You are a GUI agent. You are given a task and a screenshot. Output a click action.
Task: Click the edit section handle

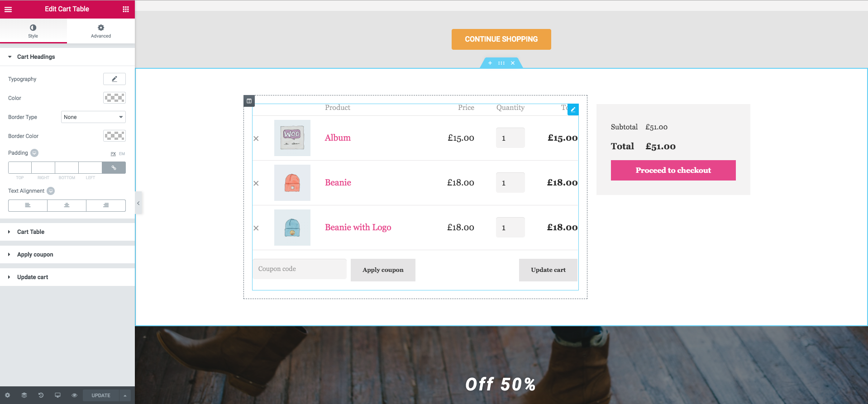[x=501, y=63]
